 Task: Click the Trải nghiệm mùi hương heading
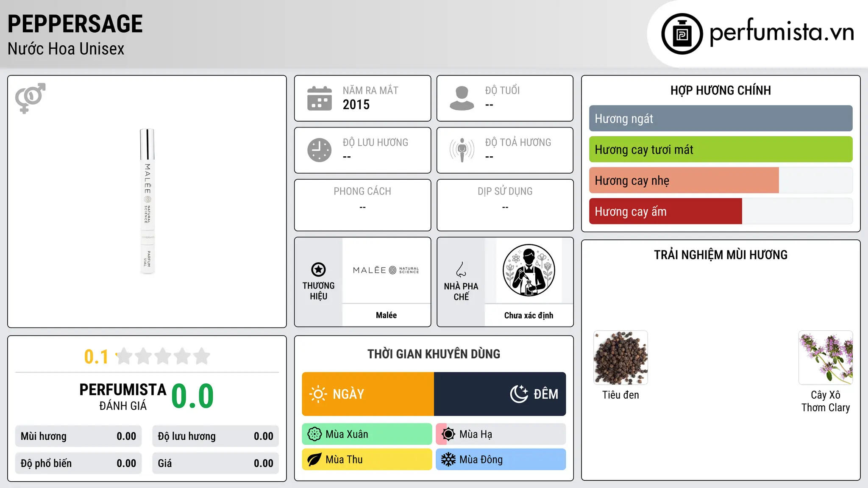coord(721,255)
